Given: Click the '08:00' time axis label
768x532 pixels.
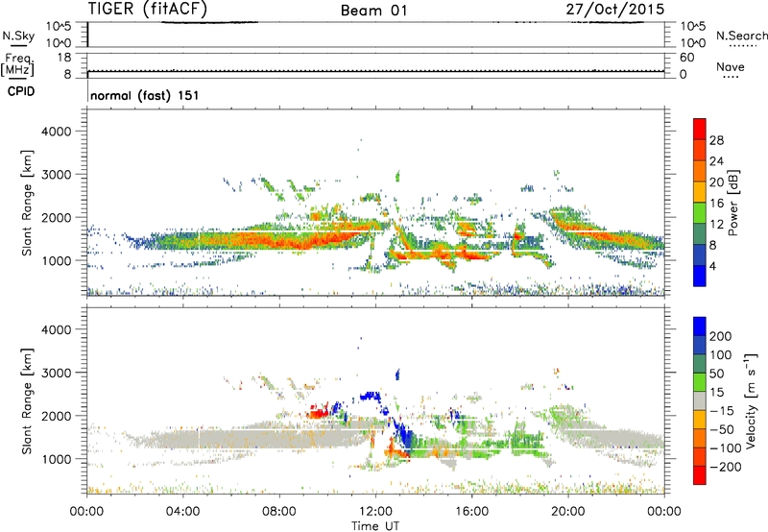Looking at the screenshot, I should click(279, 512).
